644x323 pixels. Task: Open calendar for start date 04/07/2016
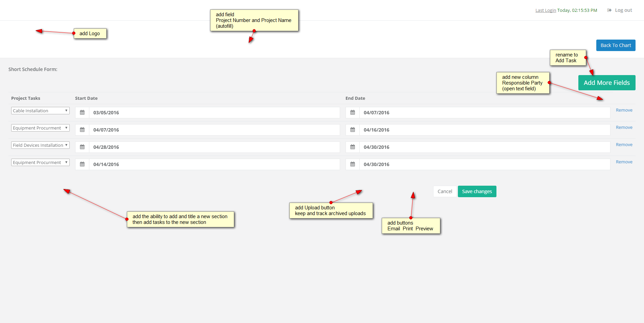click(82, 130)
